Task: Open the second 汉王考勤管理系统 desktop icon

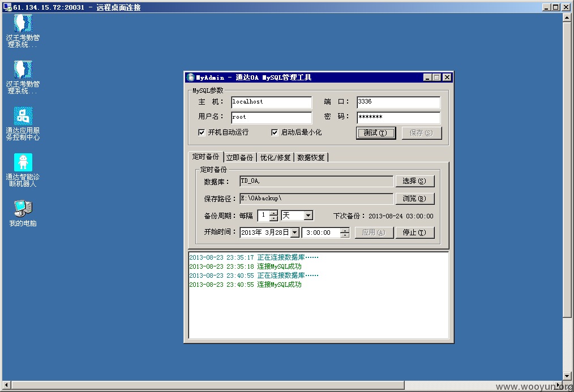Action: coord(23,77)
